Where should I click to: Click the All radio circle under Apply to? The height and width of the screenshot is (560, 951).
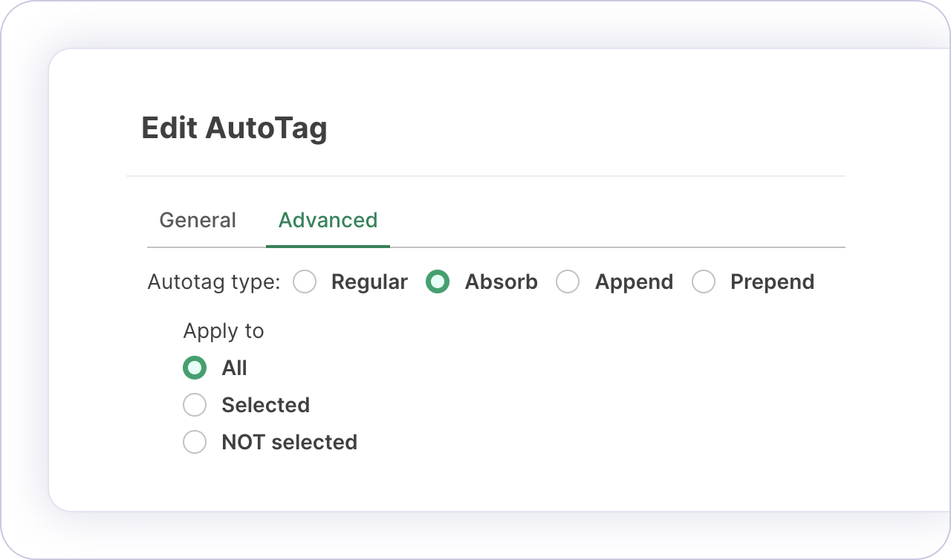tap(195, 368)
